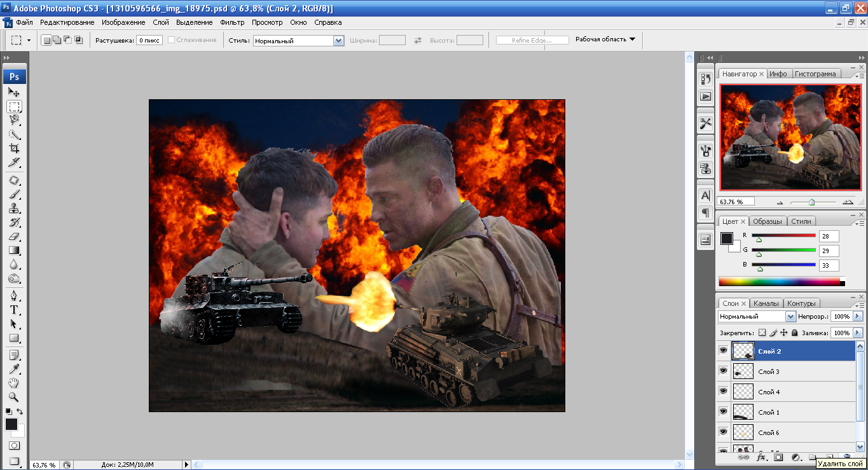868x470 pixels.
Task: Add a layer mask
Action: 778,457
